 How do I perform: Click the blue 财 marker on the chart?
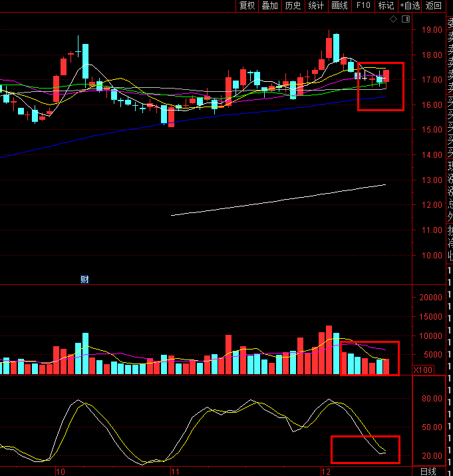click(x=84, y=279)
